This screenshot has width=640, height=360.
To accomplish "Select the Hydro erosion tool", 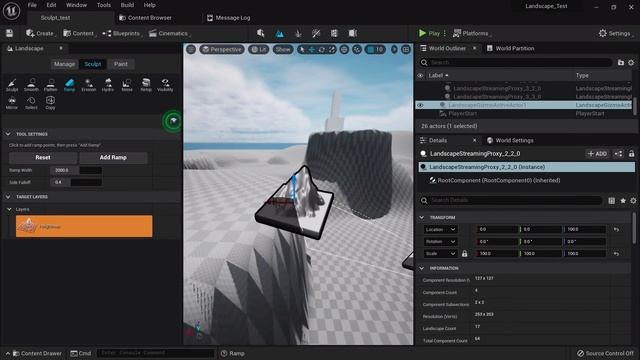I will [x=108, y=85].
